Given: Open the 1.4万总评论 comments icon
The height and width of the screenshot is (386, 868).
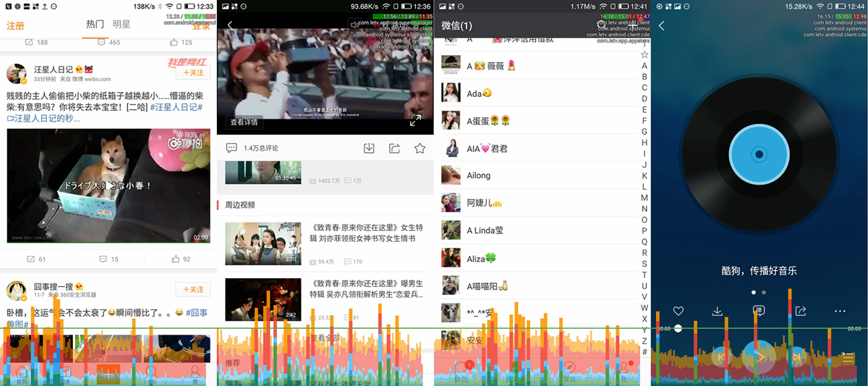Looking at the screenshot, I should pyautogui.click(x=231, y=148).
